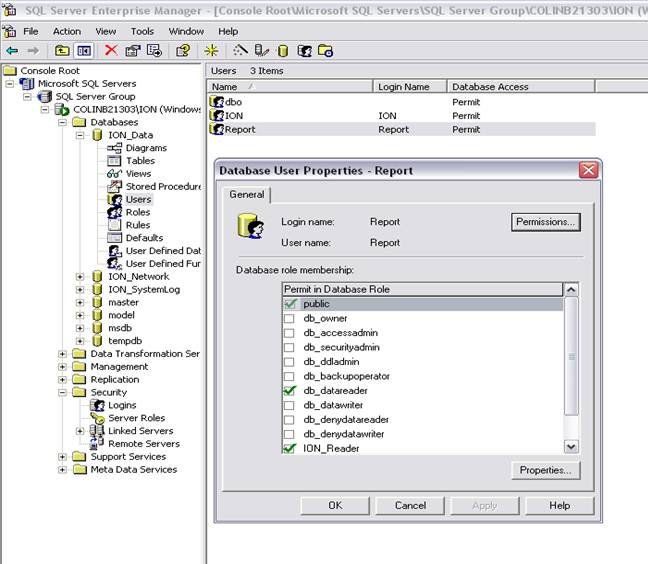Open the Action menu
Image resolution: width=648 pixels, height=564 pixels.
(67, 31)
